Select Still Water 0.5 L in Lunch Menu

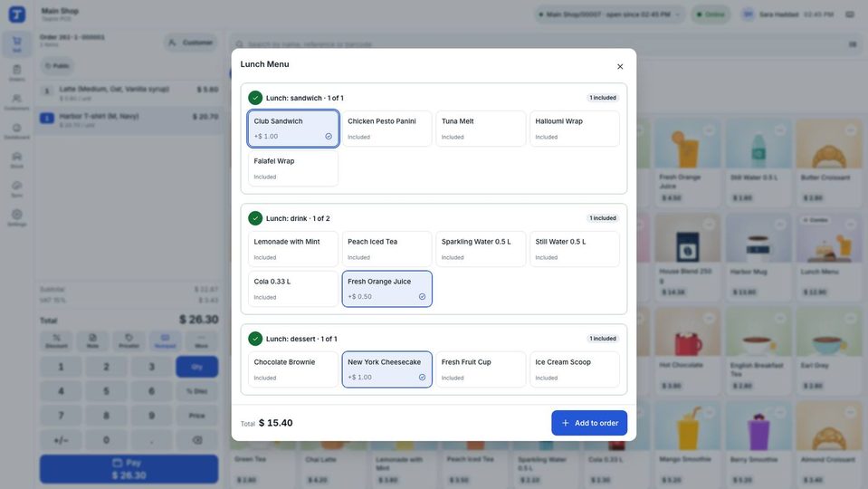pos(575,249)
